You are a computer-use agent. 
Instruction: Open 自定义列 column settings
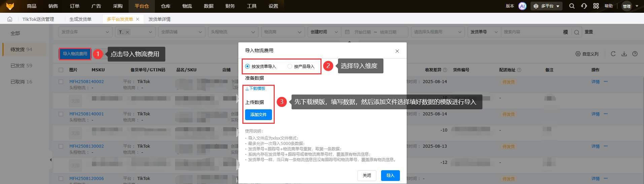[587, 54]
